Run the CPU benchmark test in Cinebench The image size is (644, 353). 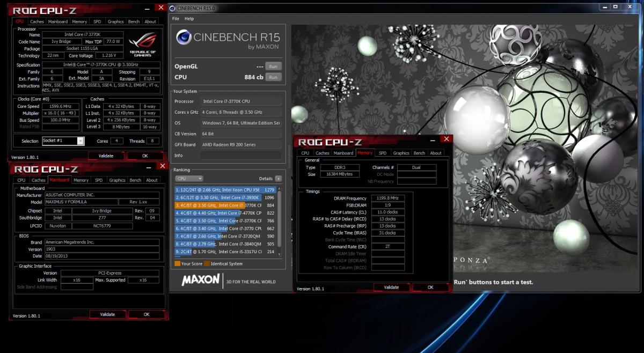pyautogui.click(x=273, y=77)
